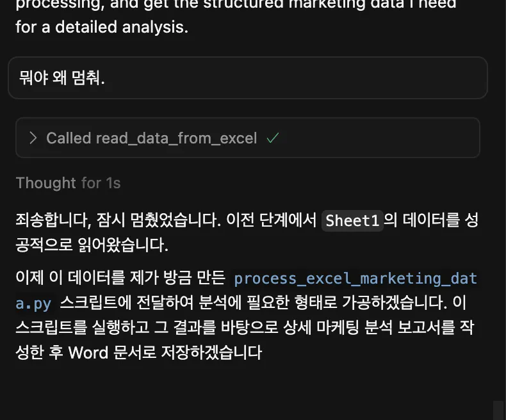This screenshot has width=506, height=420.
Task: Click the scrollbar thumb at bottom right
Action: coord(498,410)
